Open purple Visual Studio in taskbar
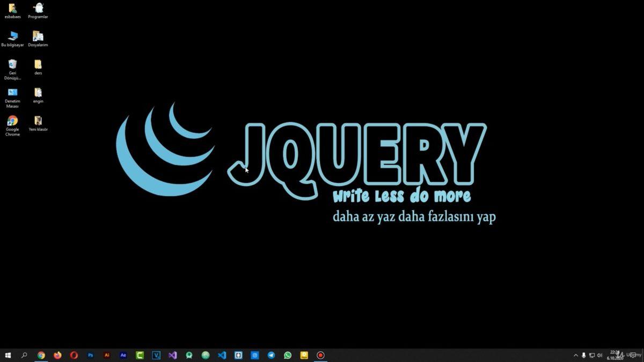The width and height of the screenshot is (644, 362). click(172, 355)
